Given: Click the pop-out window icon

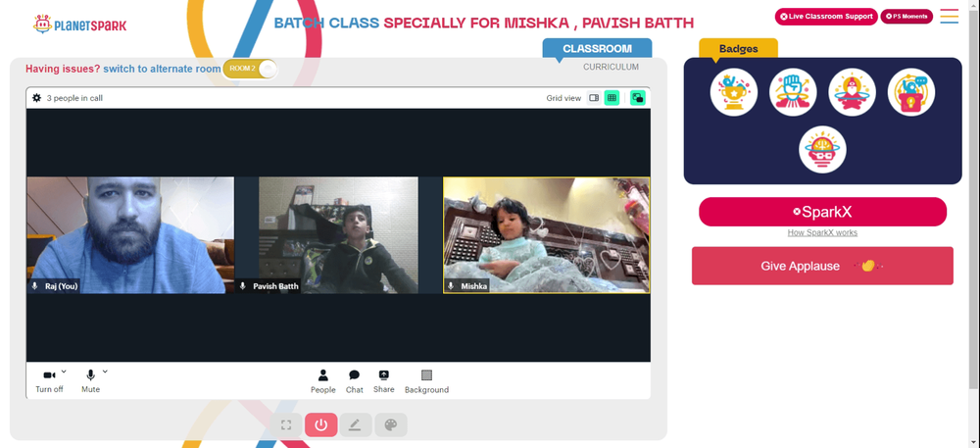Looking at the screenshot, I should click(638, 98).
